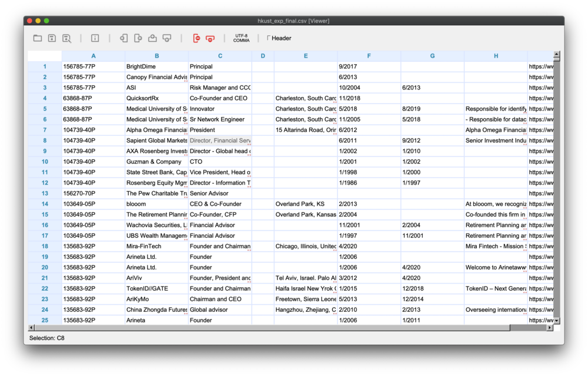Viewport: 588px width, 376px height.
Task: Select the 'CTO' cell
Action: point(220,161)
